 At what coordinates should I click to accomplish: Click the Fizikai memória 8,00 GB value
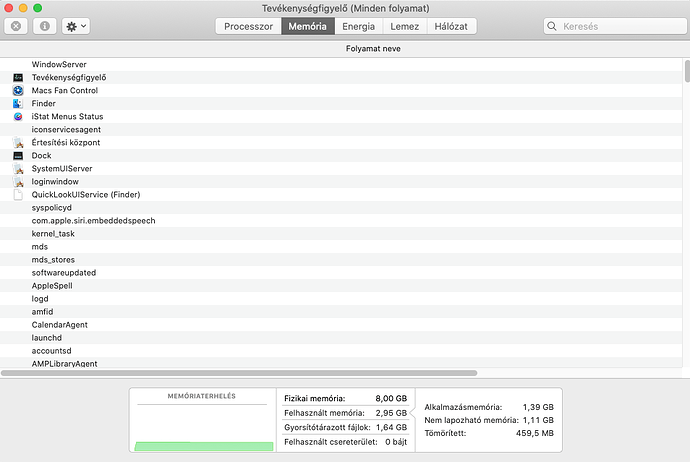click(x=391, y=399)
